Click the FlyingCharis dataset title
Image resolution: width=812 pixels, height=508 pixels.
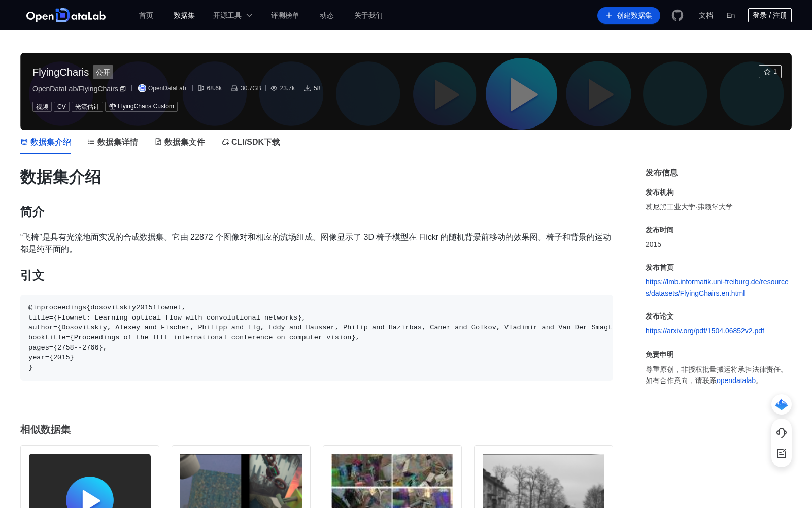point(60,72)
